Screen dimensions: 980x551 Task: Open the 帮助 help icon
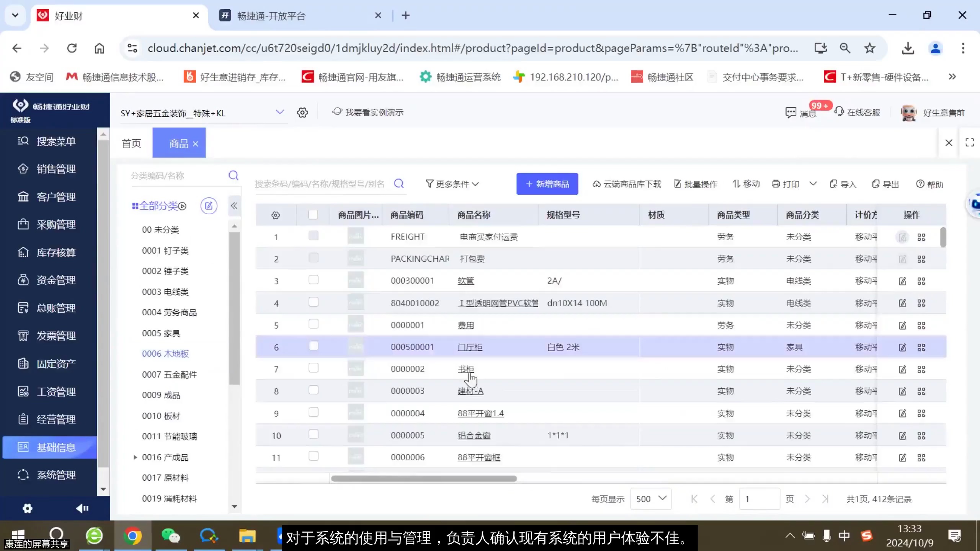[x=930, y=184]
